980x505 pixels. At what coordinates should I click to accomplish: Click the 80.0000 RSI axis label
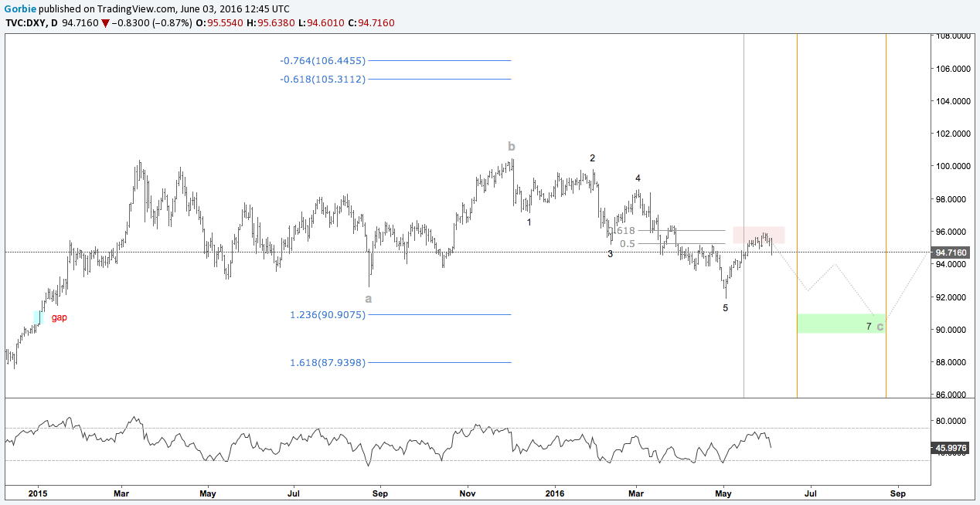click(x=952, y=422)
